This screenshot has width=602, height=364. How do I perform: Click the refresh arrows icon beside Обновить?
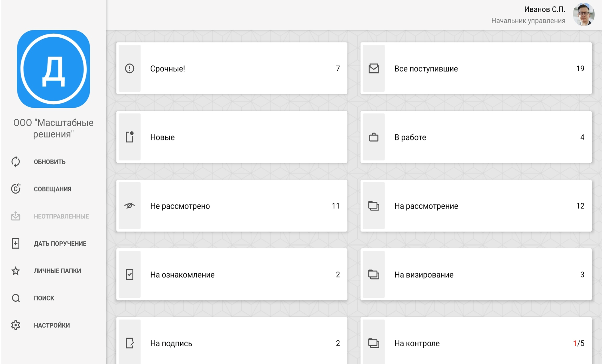click(x=16, y=161)
